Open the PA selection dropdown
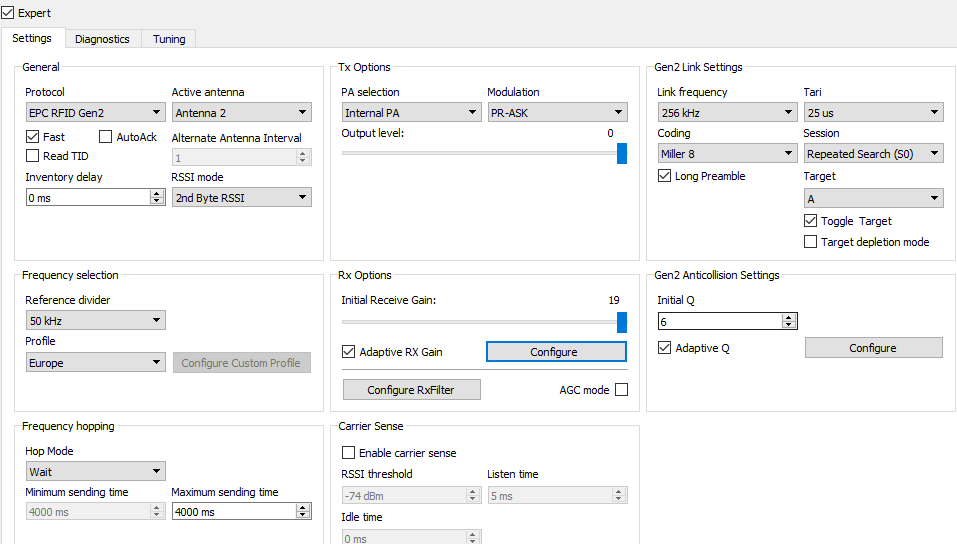 pos(411,112)
